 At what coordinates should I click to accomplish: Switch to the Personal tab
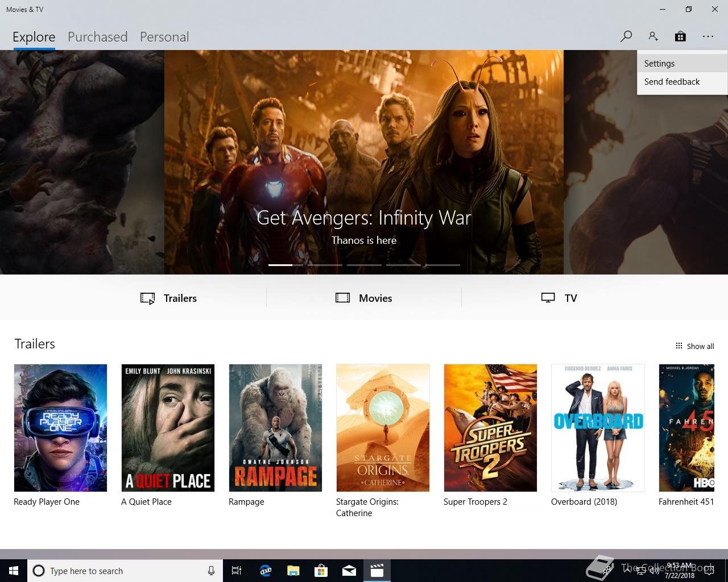click(164, 37)
